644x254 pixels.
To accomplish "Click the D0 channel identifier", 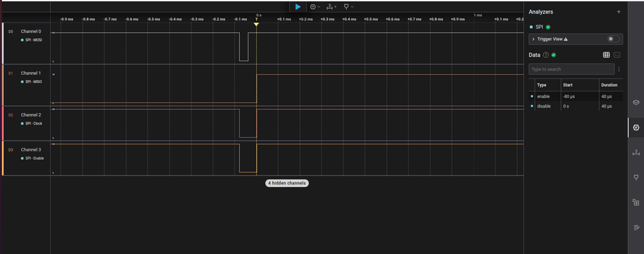I will click(11, 32).
